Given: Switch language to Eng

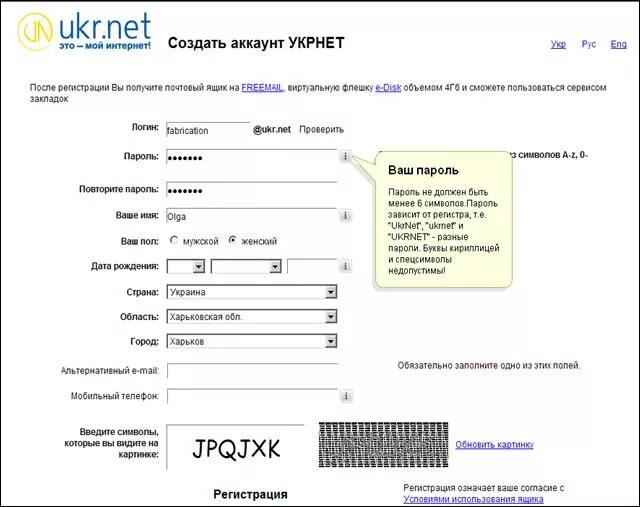Looking at the screenshot, I should [618, 44].
